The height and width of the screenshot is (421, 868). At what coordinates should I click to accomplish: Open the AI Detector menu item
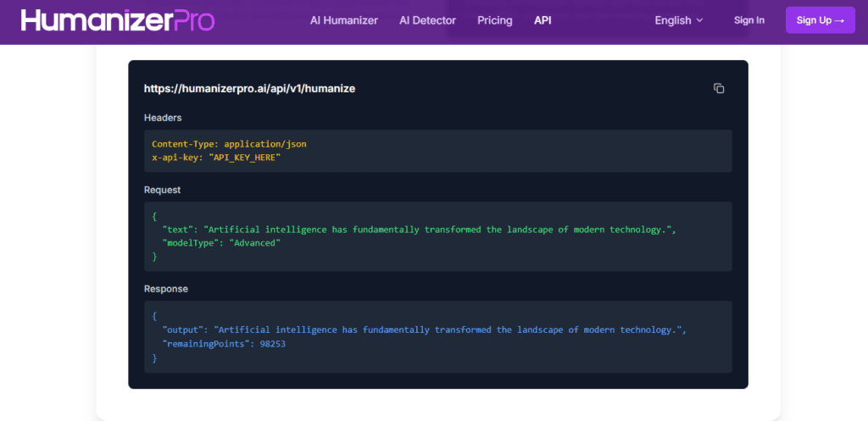(427, 20)
